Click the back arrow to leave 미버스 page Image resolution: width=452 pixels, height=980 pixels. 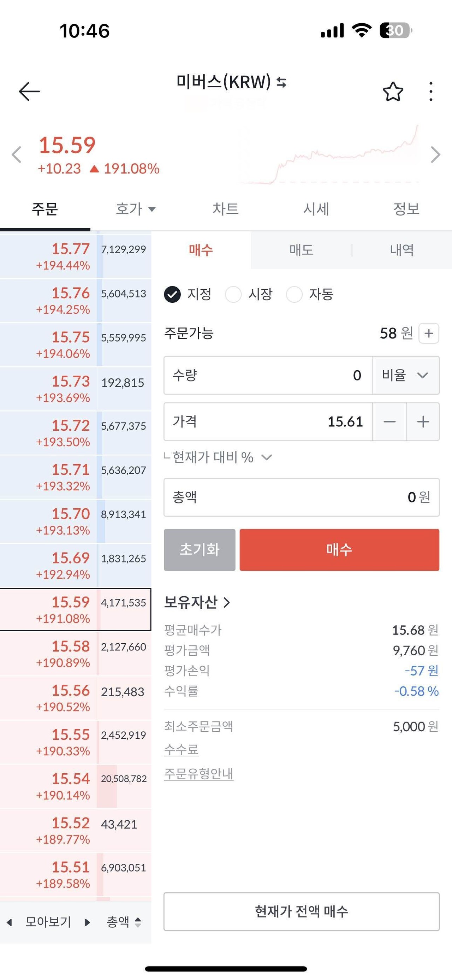pyautogui.click(x=30, y=90)
